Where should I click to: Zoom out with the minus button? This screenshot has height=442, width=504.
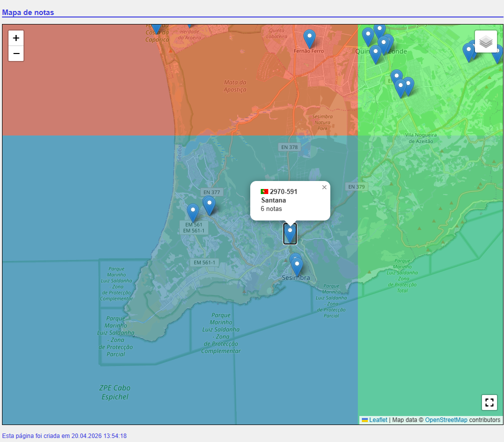pyautogui.click(x=16, y=53)
